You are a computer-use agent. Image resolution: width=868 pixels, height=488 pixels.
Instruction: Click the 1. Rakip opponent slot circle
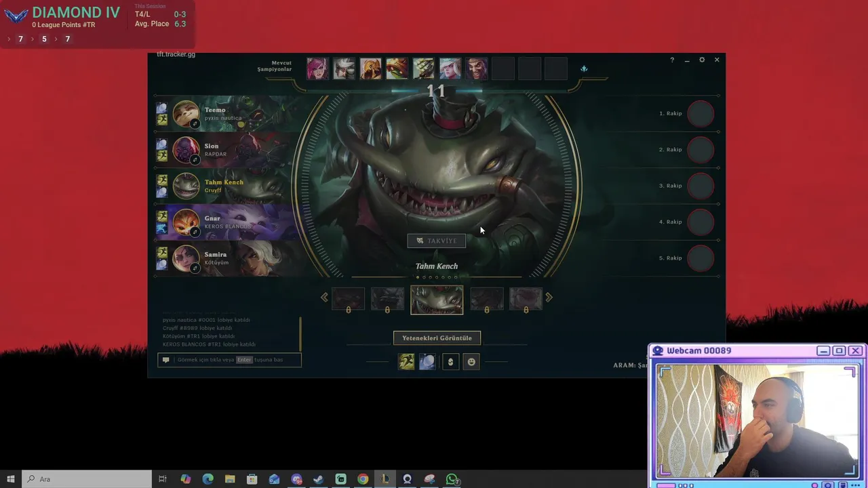[701, 113]
